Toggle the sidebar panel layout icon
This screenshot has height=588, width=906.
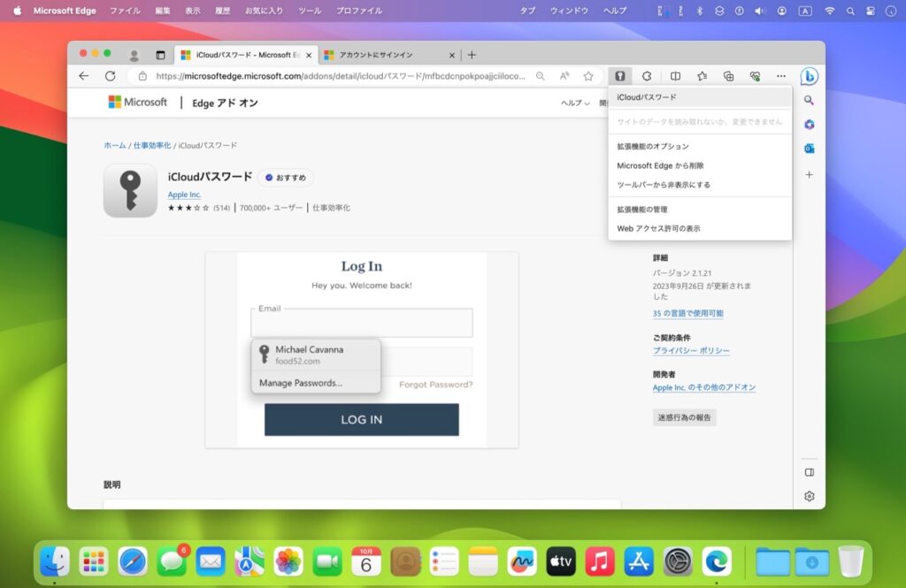pos(809,472)
